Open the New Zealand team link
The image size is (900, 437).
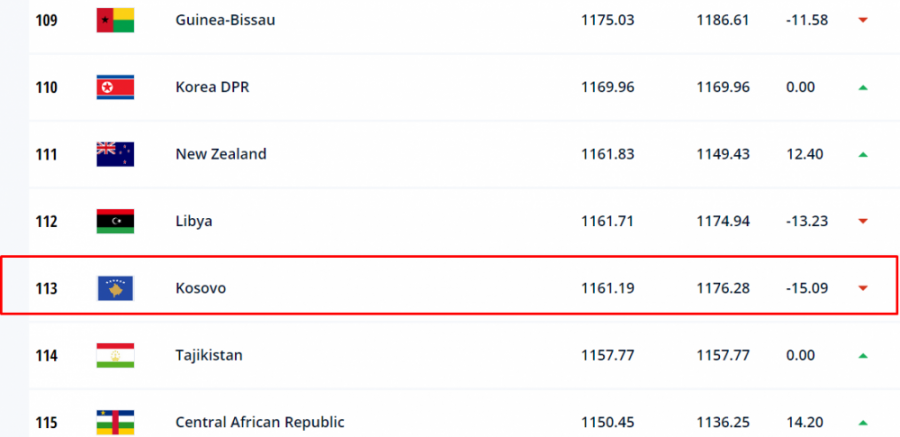tap(221, 154)
